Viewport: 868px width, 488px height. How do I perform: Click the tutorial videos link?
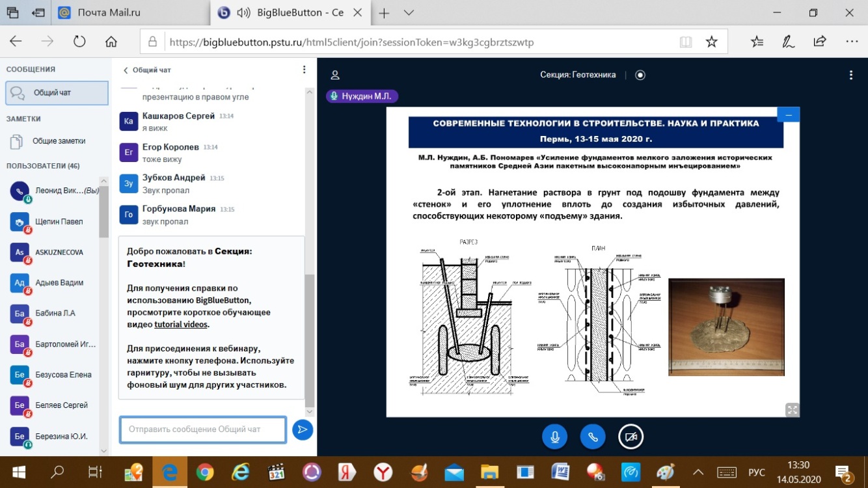click(182, 325)
